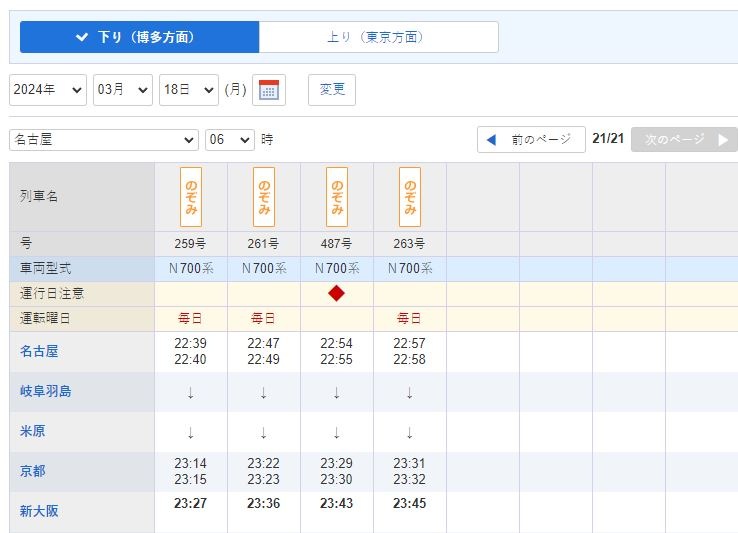Select the 下り（博多方面） direction tab
The width and height of the screenshot is (738, 533).
139,37
